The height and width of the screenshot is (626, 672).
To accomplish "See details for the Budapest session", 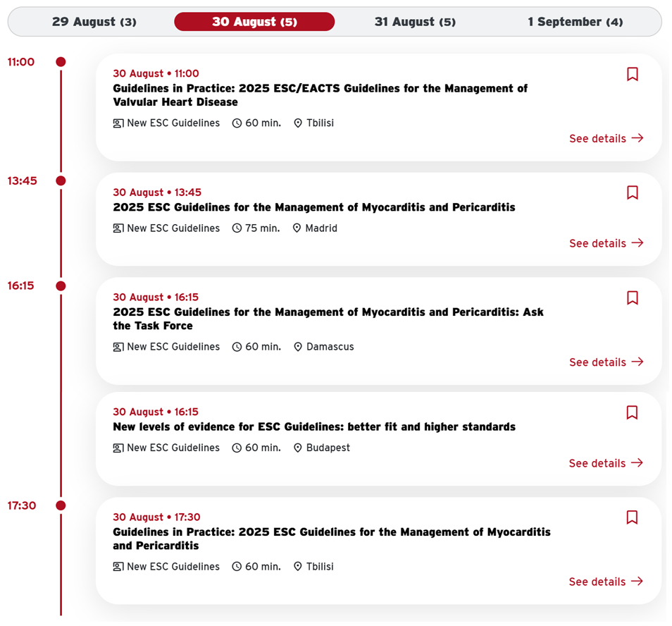I will click(x=606, y=463).
